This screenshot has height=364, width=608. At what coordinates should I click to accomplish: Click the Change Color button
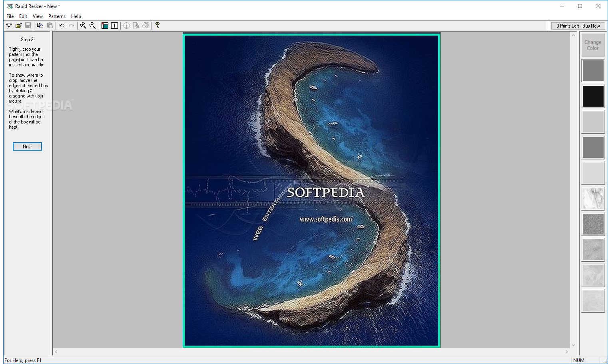[593, 45]
